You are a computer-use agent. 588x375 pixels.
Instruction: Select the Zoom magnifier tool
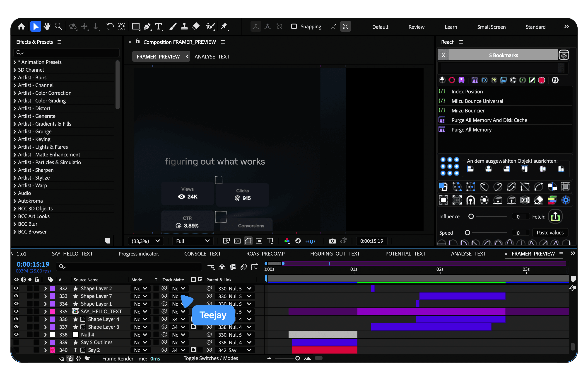58,26
